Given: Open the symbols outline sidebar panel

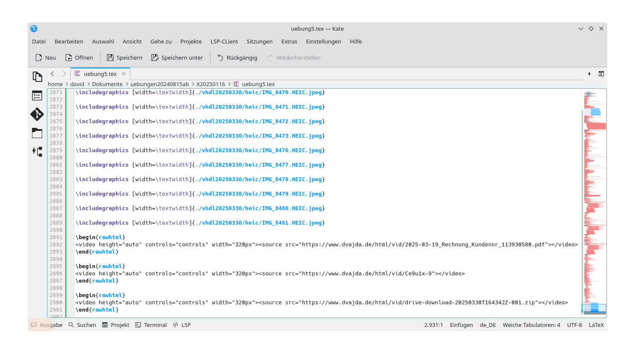Looking at the screenshot, I should point(37,96).
